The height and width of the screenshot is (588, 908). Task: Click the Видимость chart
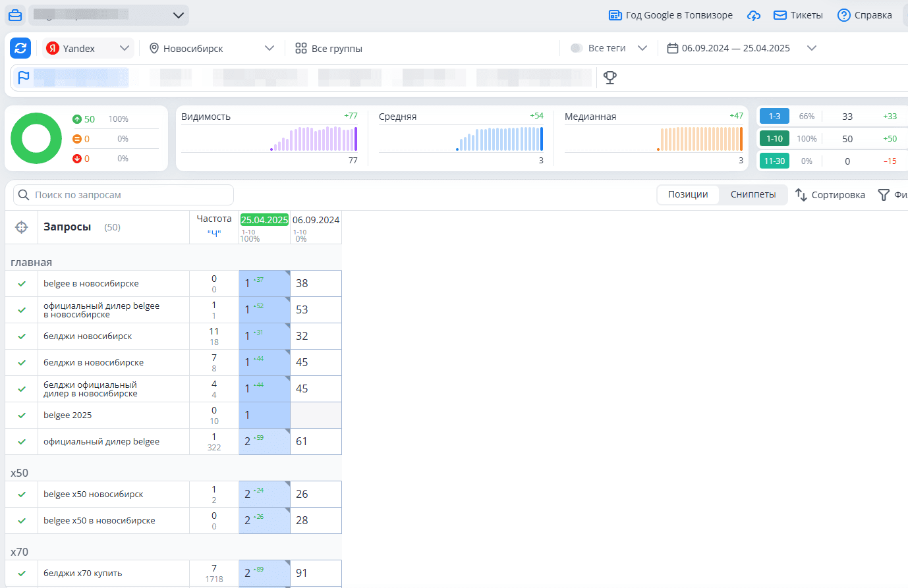point(270,138)
